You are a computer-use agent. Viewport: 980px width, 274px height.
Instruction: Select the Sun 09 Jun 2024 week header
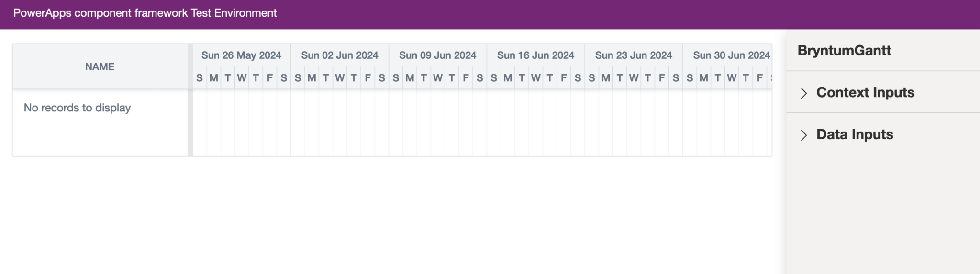pos(438,55)
